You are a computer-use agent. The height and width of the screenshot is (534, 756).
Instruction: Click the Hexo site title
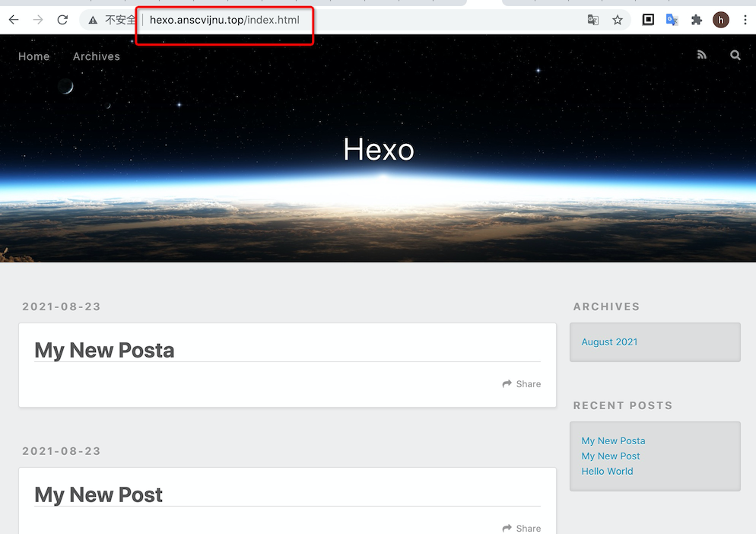tap(378, 149)
